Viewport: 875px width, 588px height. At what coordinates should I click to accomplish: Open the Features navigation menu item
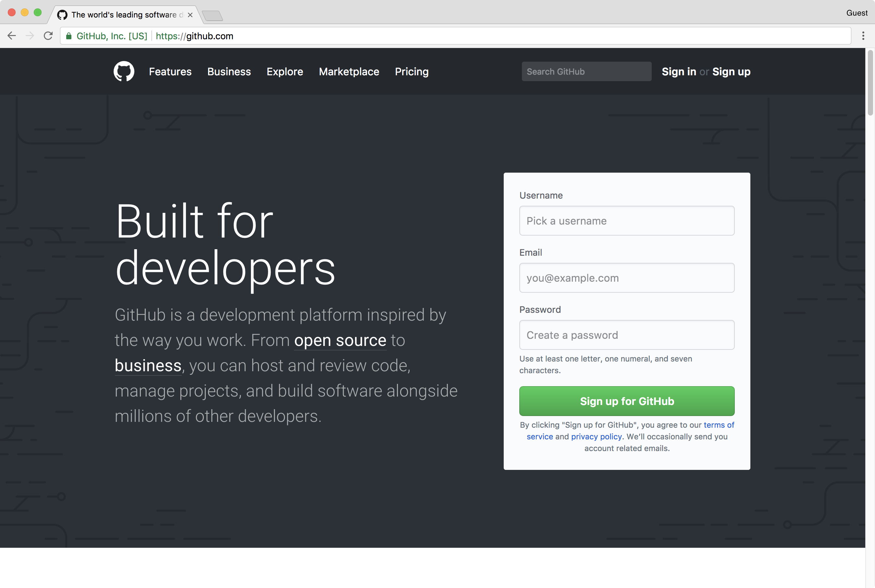pos(170,71)
